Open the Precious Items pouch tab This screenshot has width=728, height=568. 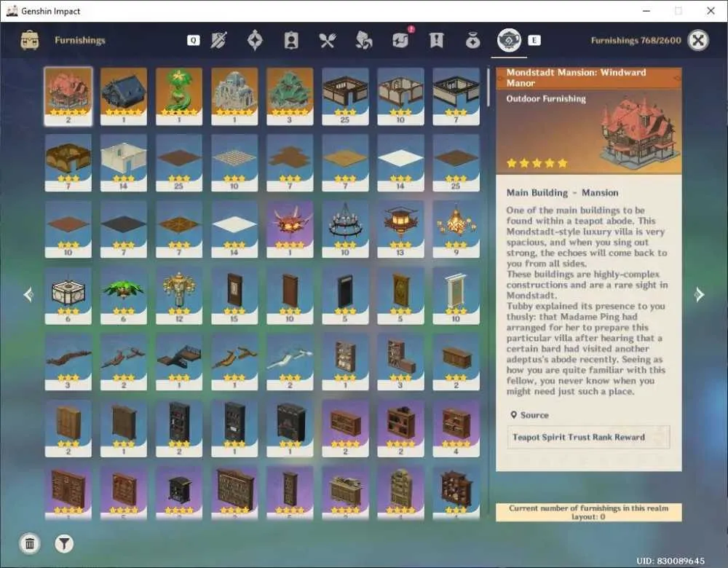click(x=472, y=41)
